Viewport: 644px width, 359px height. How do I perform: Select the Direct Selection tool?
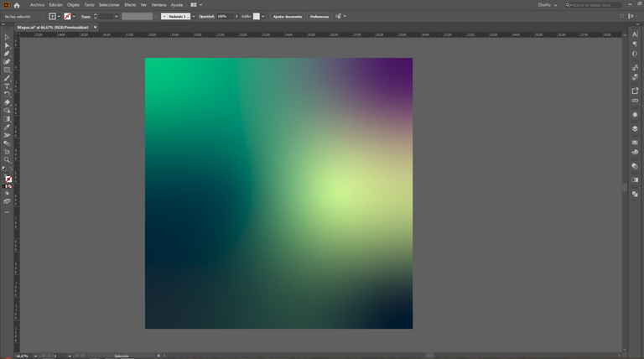[7, 45]
